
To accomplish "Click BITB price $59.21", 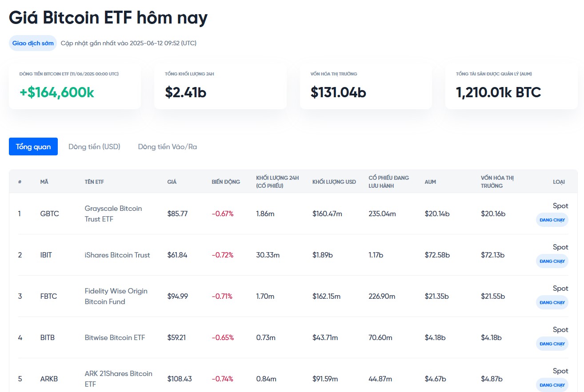I will pyautogui.click(x=176, y=337).
